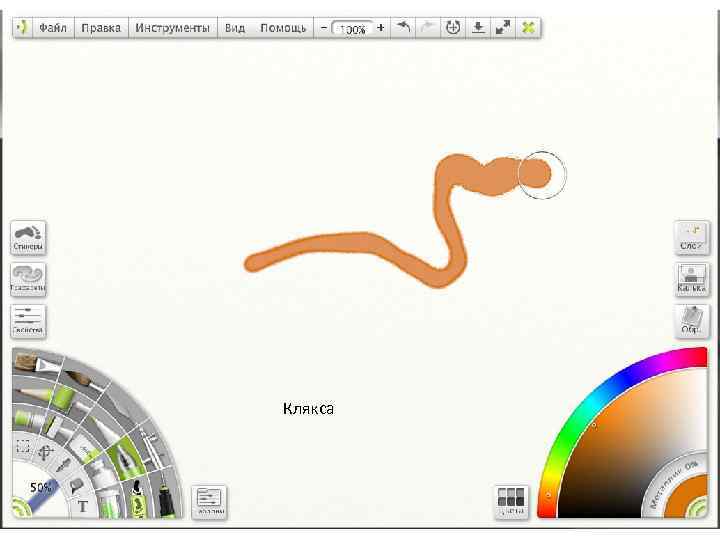This screenshot has height=540, width=720.
Task: Click the 50% tool size control
Action: pyautogui.click(x=41, y=491)
